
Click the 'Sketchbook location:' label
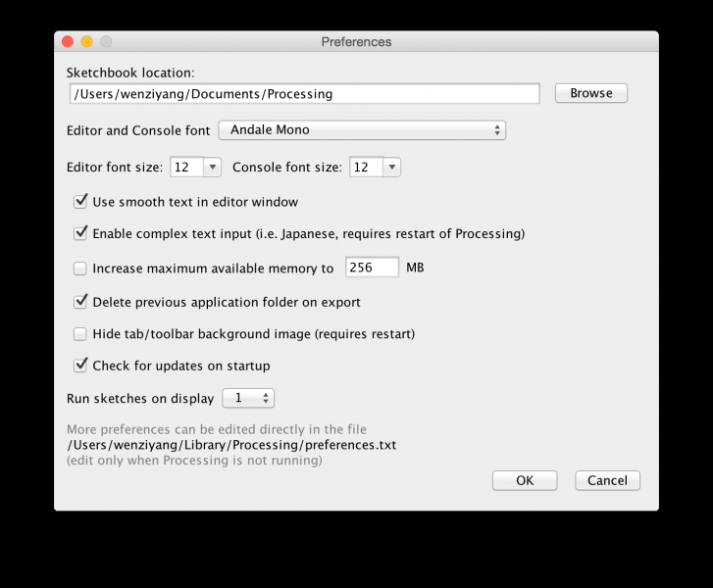tap(130, 73)
